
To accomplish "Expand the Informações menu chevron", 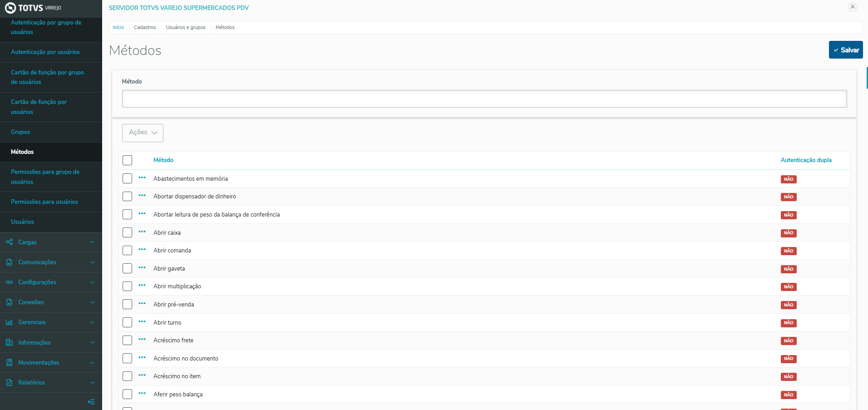I will click(93, 342).
